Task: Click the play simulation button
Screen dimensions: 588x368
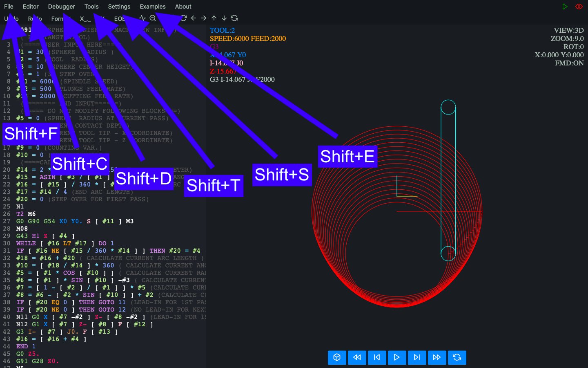Action: [x=397, y=357]
